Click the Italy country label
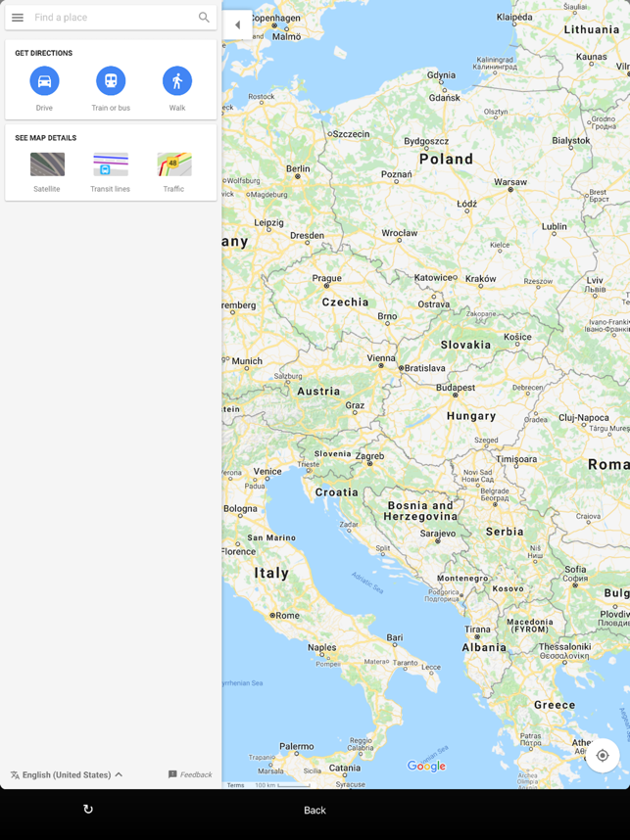This screenshot has height=840, width=630. tap(271, 573)
